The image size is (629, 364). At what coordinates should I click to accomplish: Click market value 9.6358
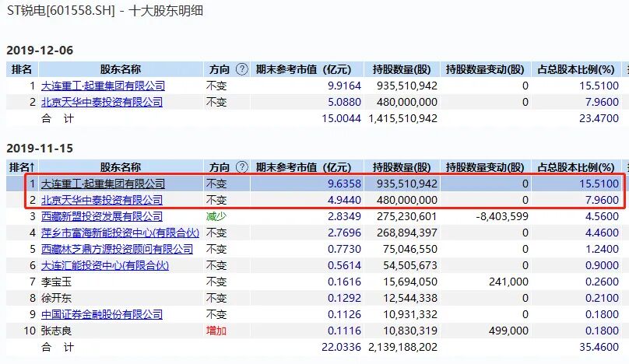coord(345,184)
